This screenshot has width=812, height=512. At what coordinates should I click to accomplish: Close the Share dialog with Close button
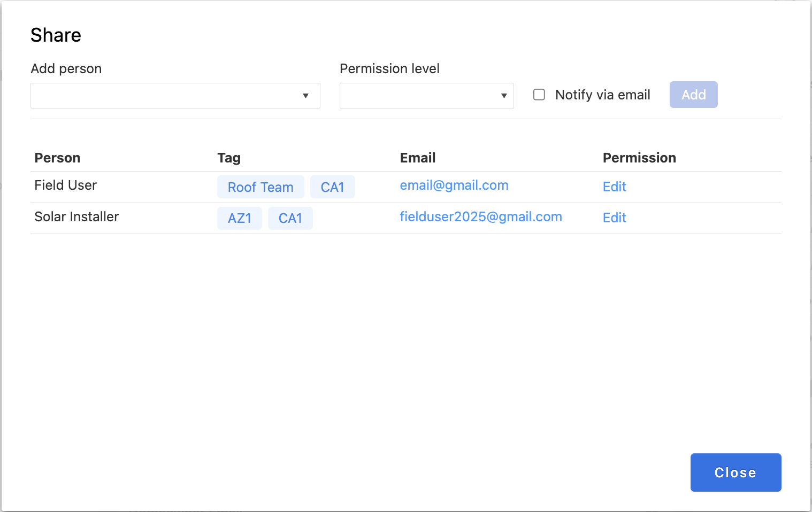coord(736,472)
